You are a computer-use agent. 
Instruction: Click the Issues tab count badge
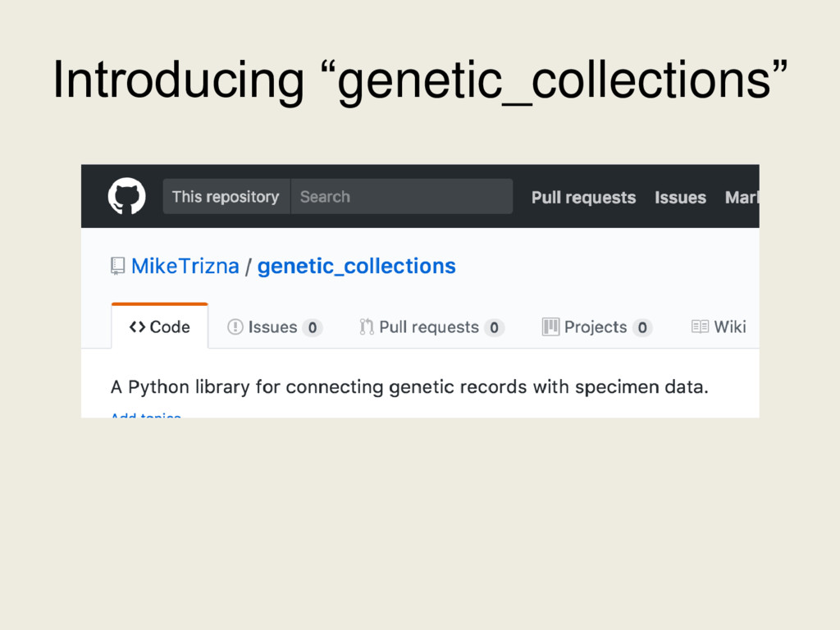(312, 328)
